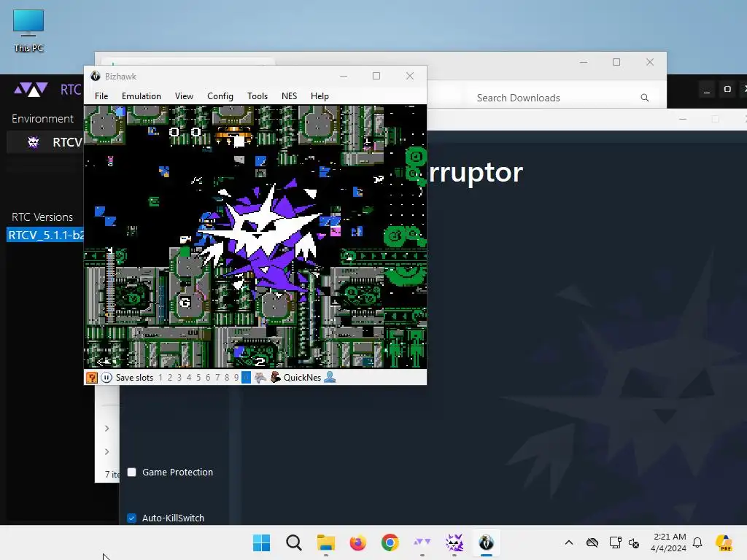Open the This PC desktop icon
The height and width of the screenshot is (560, 747).
(28, 31)
